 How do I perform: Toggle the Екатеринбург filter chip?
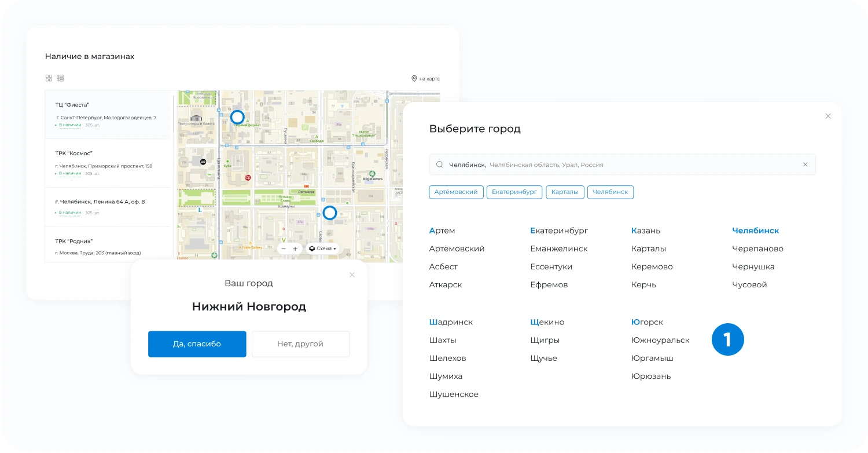click(514, 192)
